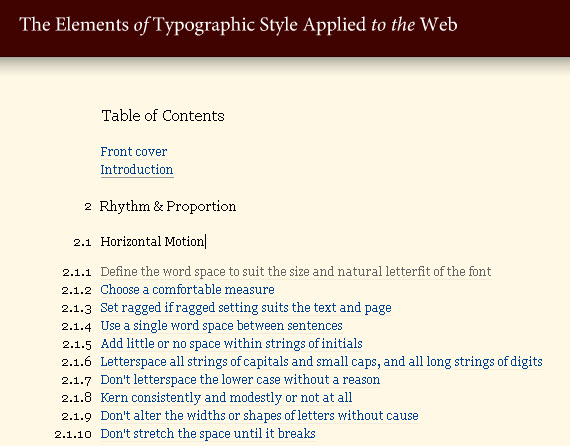
Task: Follow Use a single word space between sentences
Action: point(221,326)
